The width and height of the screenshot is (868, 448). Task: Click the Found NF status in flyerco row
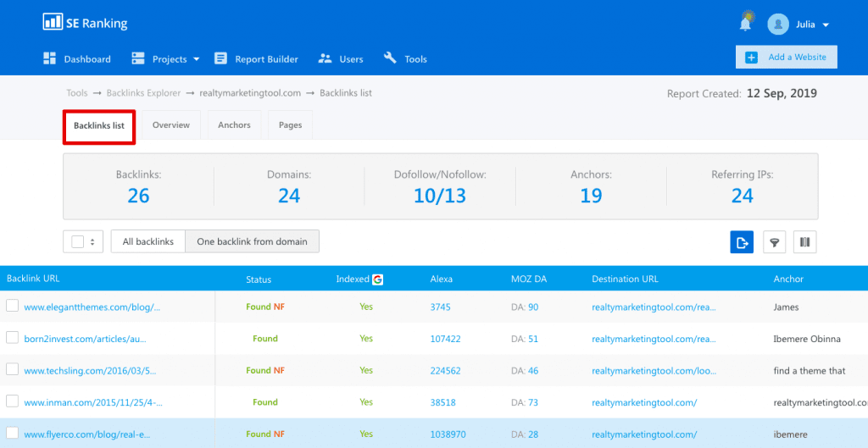[265, 434]
